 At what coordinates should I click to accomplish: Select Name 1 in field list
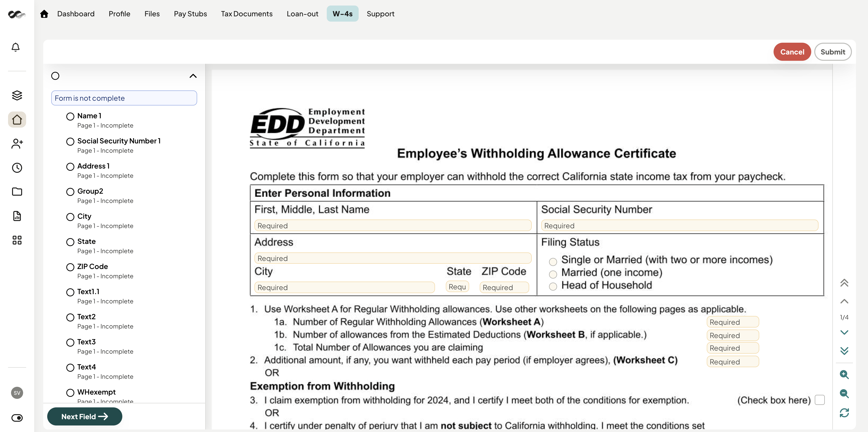tap(100, 120)
